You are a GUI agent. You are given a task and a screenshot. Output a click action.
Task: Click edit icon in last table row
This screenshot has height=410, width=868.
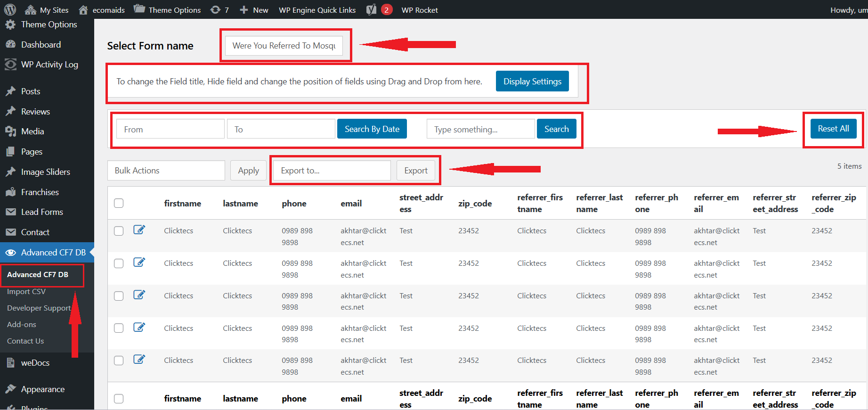(x=139, y=360)
